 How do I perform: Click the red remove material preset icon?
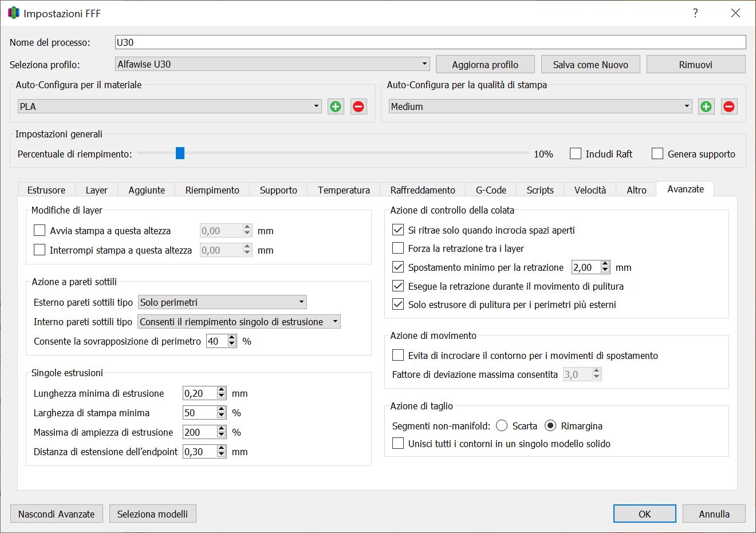tap(359, 106)
